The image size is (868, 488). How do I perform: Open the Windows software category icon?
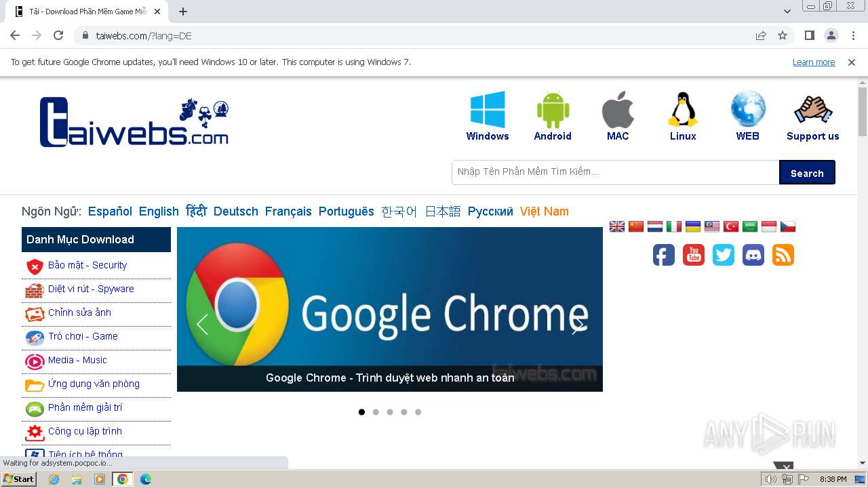488,110
